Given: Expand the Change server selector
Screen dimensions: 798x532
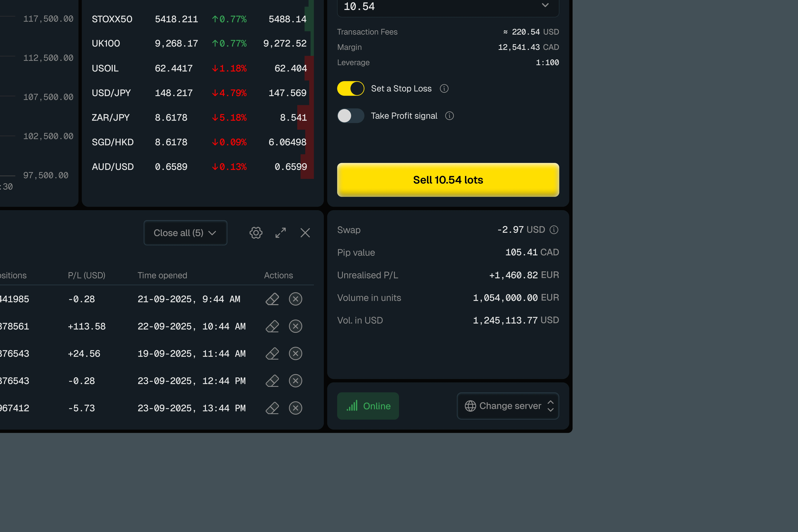Looking at the screenshot, I should pyautogui.click(x=508, y=406).
